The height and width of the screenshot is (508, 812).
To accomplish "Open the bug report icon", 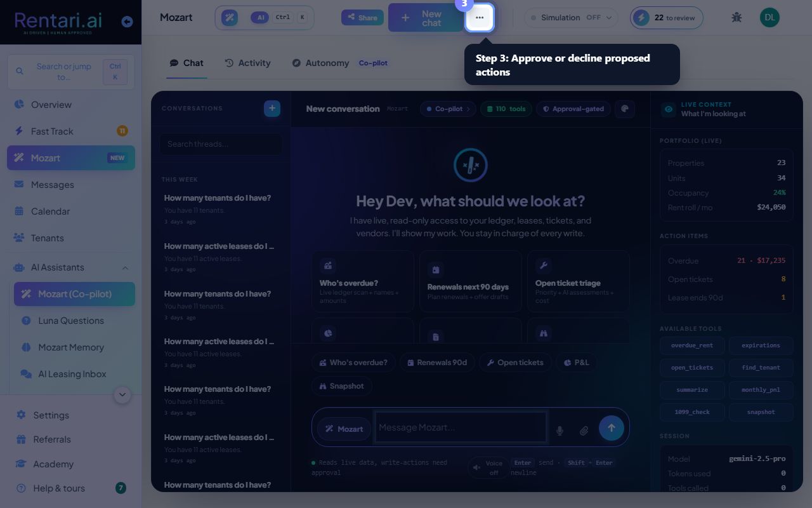I will (737, 17).
